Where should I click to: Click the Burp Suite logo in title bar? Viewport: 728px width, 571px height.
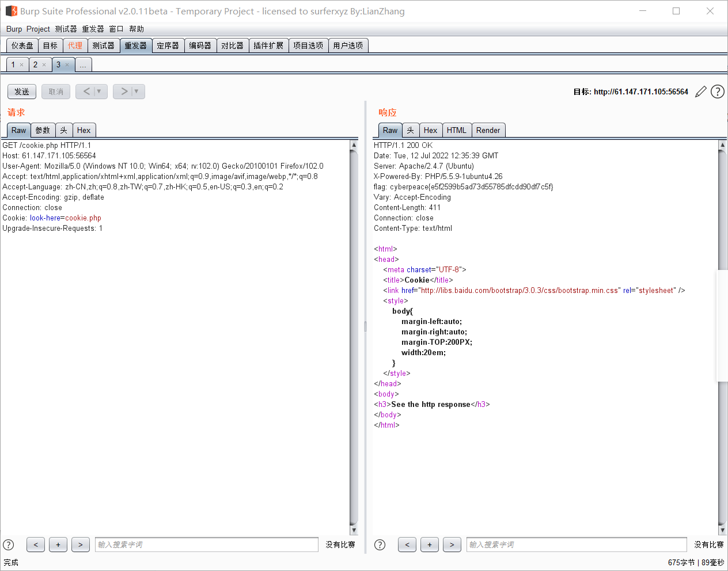(x=11, y=11)
